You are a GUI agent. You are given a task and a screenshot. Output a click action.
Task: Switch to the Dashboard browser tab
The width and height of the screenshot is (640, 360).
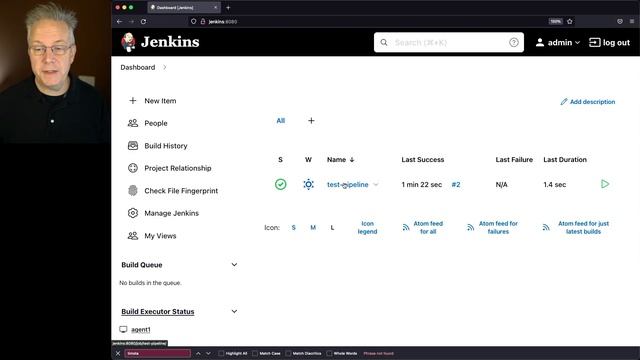184,7
